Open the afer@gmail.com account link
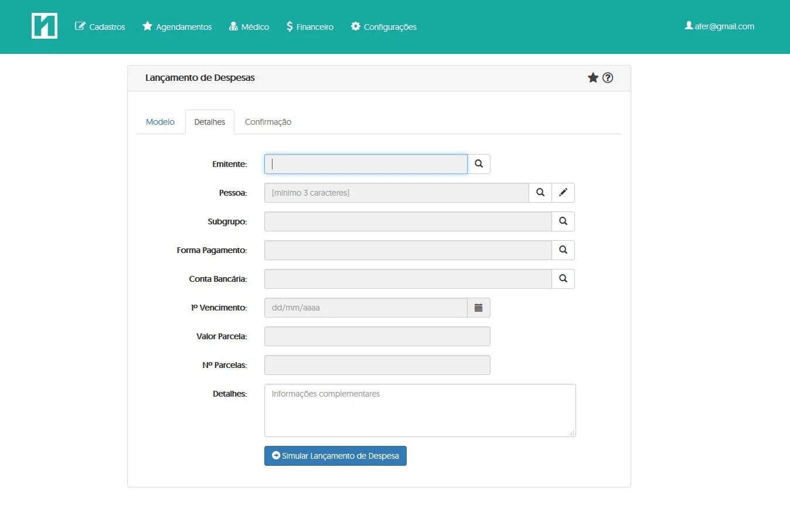 720,26
